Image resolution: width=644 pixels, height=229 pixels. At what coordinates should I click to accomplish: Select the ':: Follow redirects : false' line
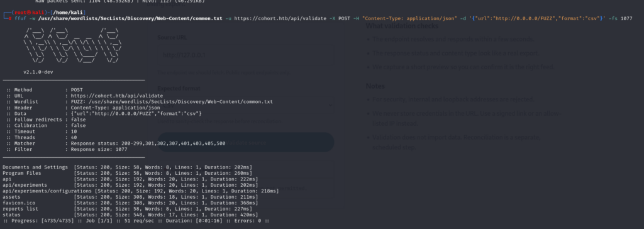(46, 120)
